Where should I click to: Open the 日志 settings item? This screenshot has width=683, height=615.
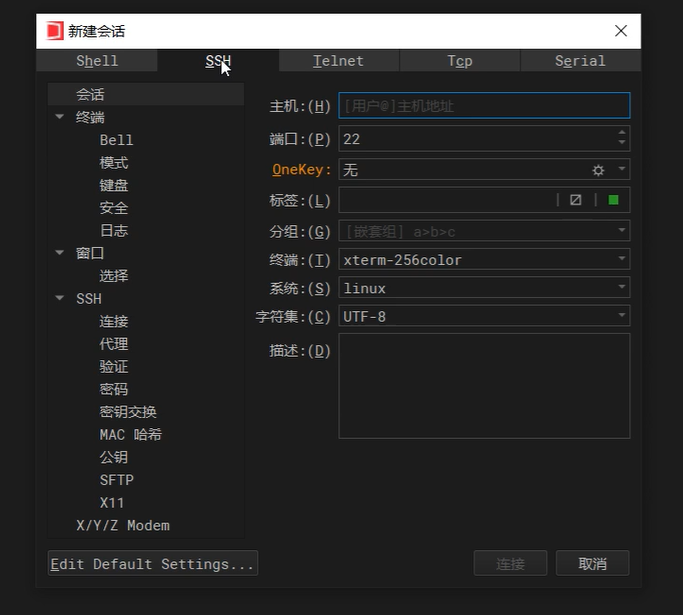114,230
